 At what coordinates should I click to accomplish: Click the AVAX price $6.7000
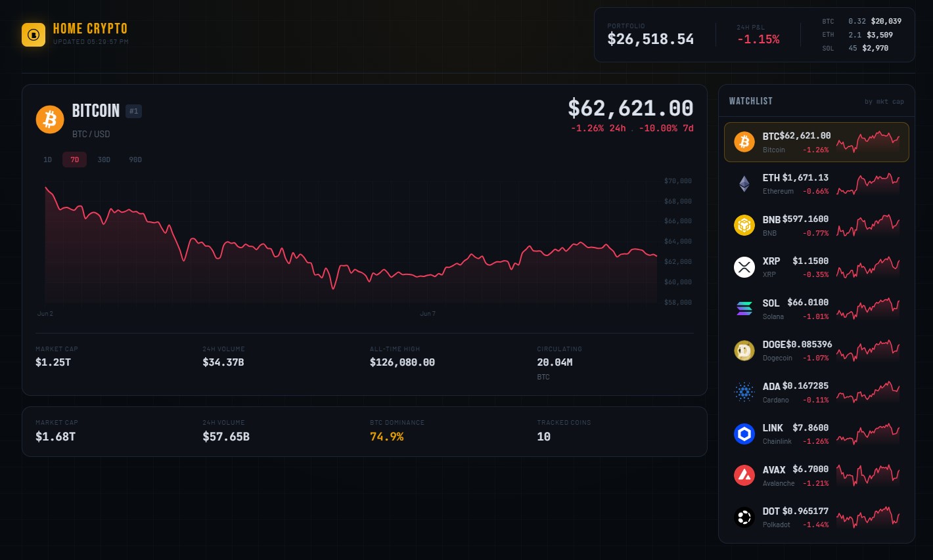[x=811, y=469]
